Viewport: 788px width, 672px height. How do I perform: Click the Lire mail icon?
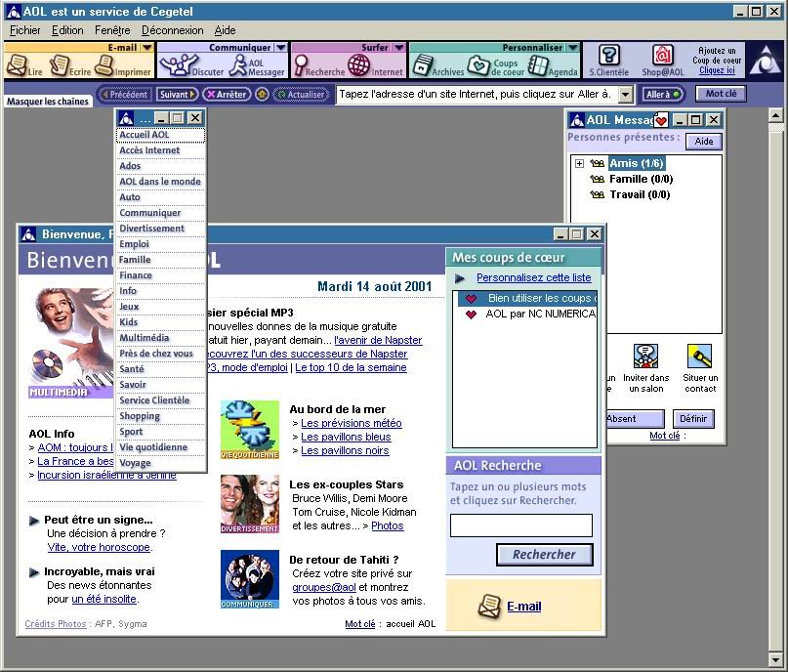coord(19,65)
